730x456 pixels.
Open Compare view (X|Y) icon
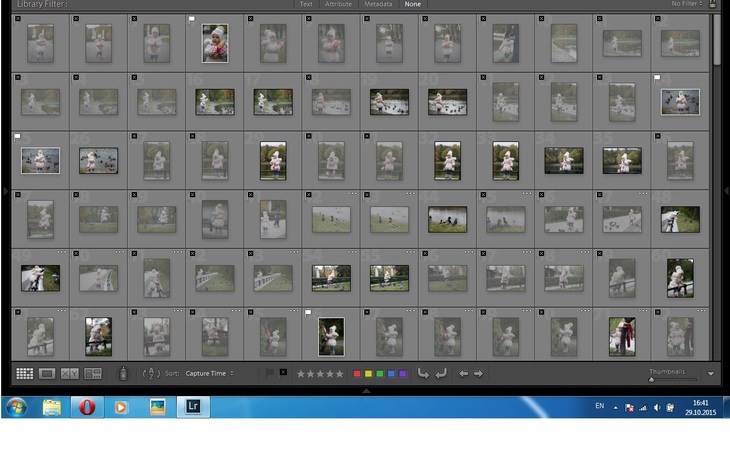70,373
